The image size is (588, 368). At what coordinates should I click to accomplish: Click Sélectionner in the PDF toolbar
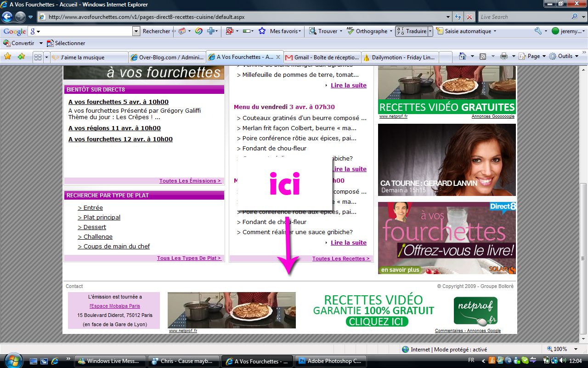click(x=66, y=43)
